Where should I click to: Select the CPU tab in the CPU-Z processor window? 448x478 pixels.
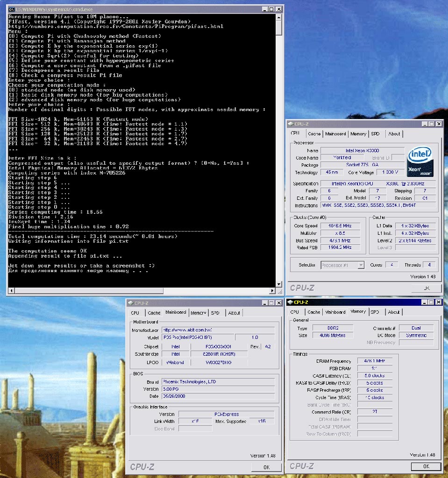(295, 133)
